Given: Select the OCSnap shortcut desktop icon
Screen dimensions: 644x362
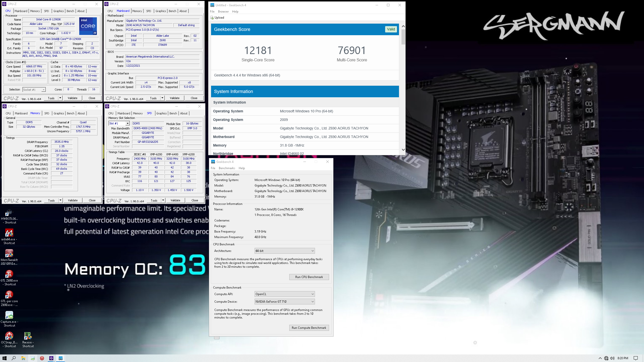Looking at the screenshot, I should coord(9,340).
